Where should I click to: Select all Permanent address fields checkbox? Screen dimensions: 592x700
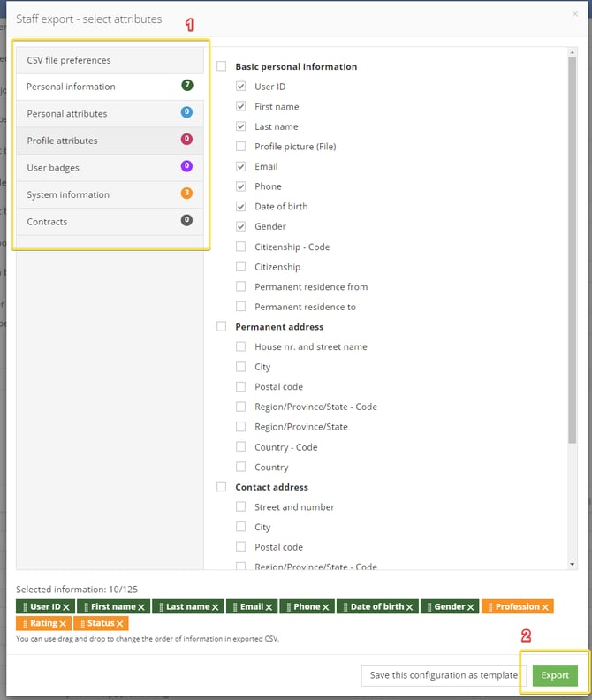[x=222, y=327]
